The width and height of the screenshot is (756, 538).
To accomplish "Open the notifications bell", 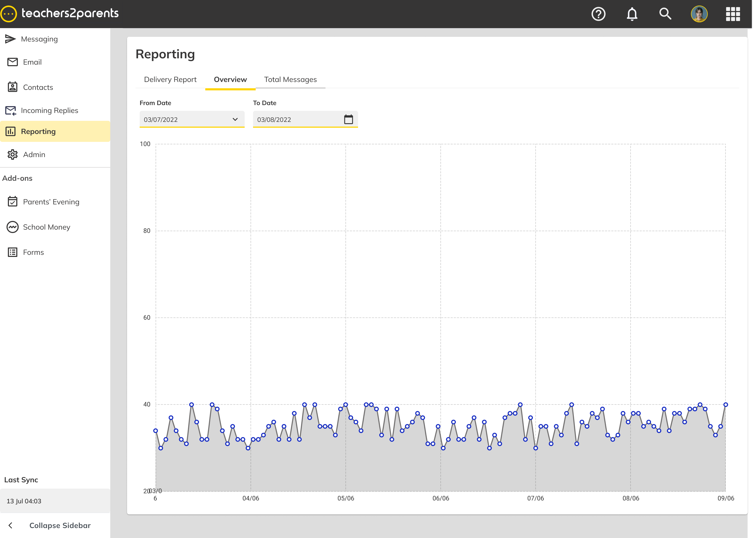I will (x=632, y=14).
